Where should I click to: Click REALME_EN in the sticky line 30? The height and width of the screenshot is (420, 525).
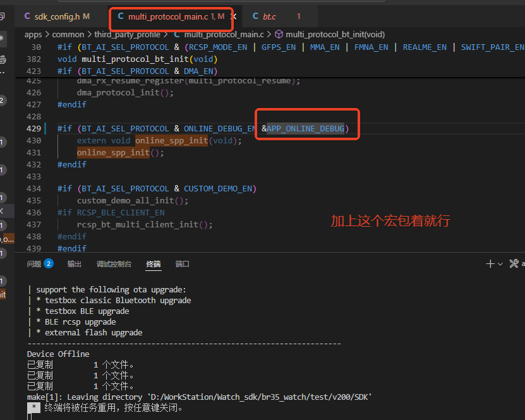pos(425,47)
